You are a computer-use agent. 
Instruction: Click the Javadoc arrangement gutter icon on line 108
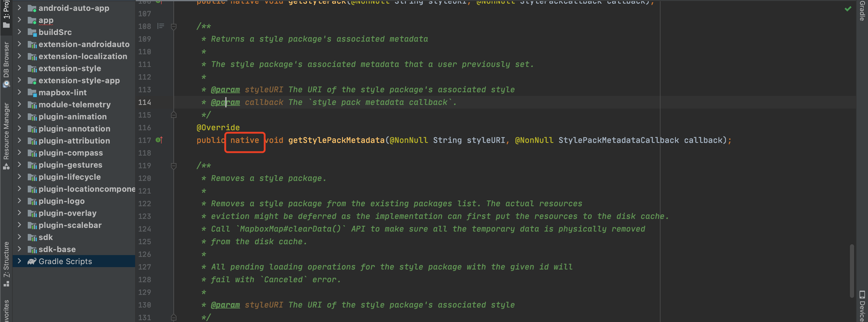[161, 26]
